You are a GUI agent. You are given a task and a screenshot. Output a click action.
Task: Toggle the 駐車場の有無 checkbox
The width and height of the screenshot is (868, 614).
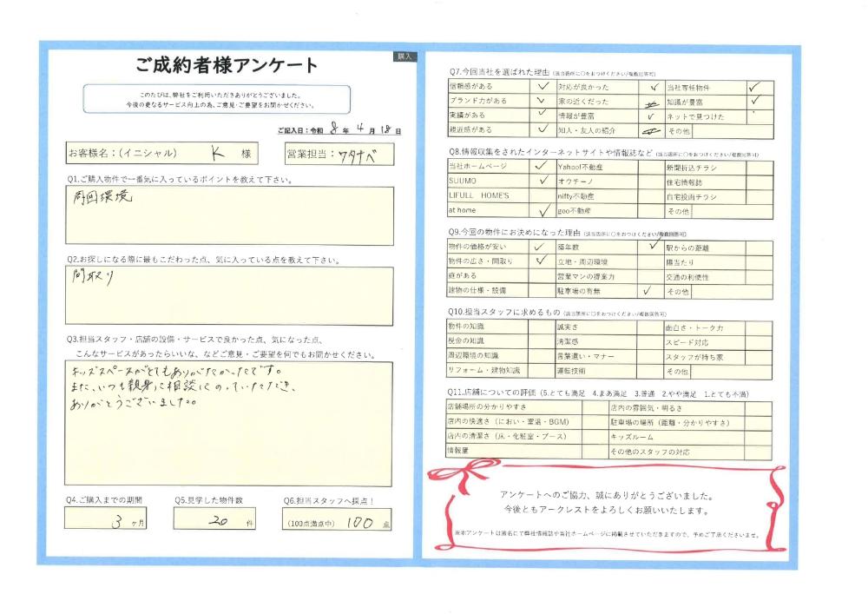[x=650, y=291]
